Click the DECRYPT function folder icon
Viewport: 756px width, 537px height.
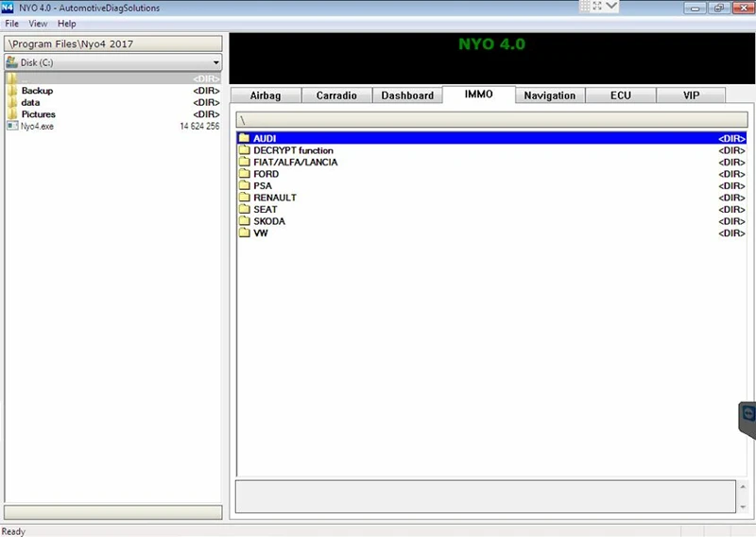[x=245, y=150]
